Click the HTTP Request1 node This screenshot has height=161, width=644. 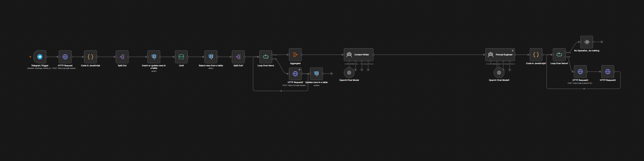click(295, 74)
